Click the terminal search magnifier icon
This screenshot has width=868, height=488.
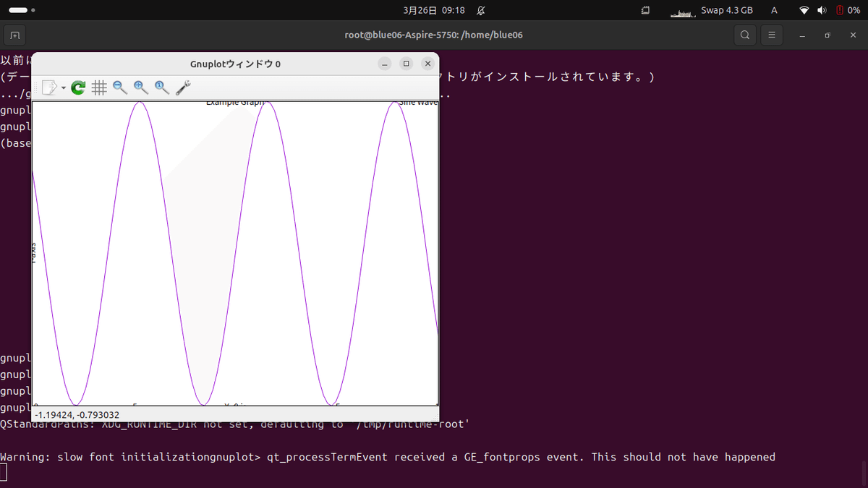744,34
